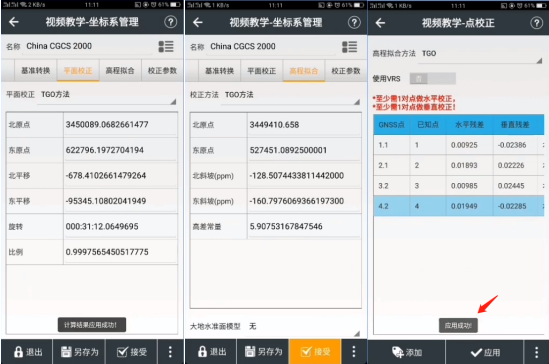Image resolution: width=549 pixels, height=364 pixels.
Task: Expand the 大地水准面模型 dropdown
Action: click(304, 327)
